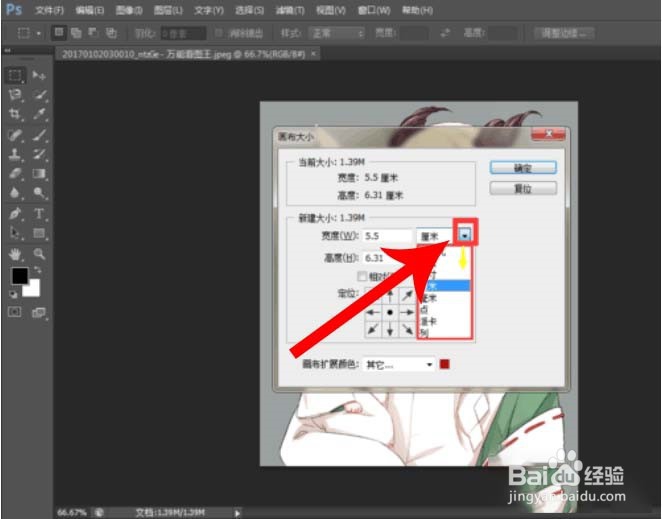Select the Move tool
The image size is (662, 519).
(39, 76)
